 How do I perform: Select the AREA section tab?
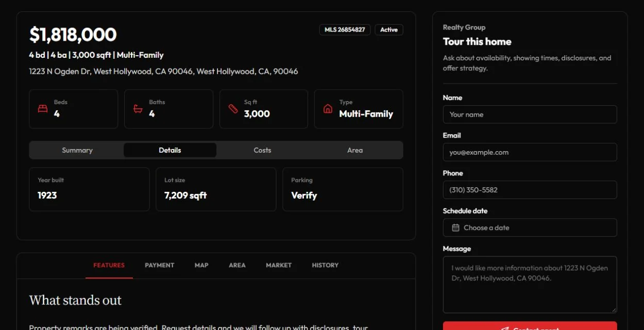pyautogui.click(x=237, y=265)
